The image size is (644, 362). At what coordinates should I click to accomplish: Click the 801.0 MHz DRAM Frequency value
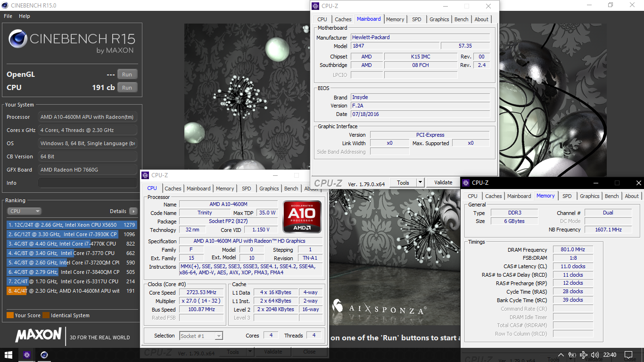(573, 250)
